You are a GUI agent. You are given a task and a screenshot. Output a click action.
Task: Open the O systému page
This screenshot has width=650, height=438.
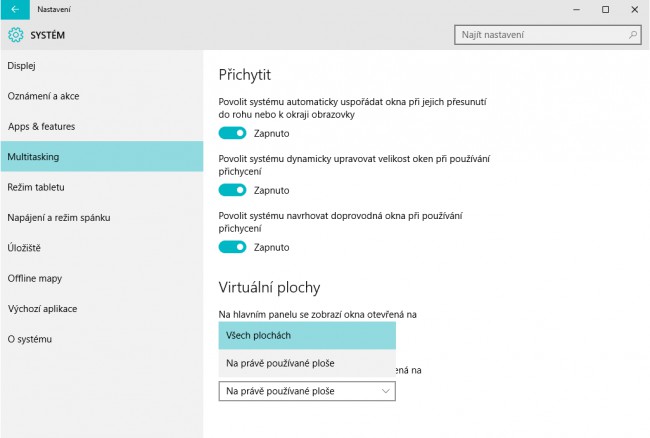[29, 339]
